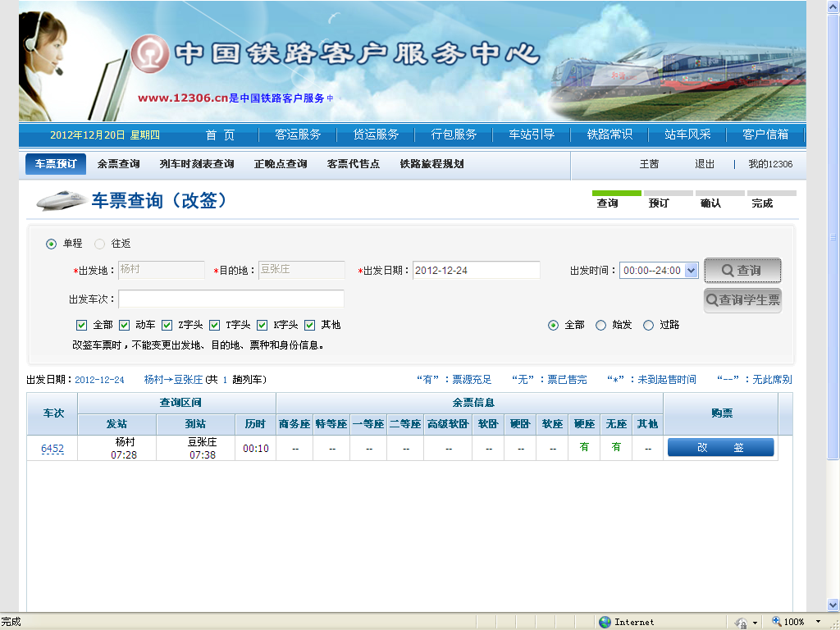
Task: Switch to 客票代售点 tab
Action: pos(354,164)
